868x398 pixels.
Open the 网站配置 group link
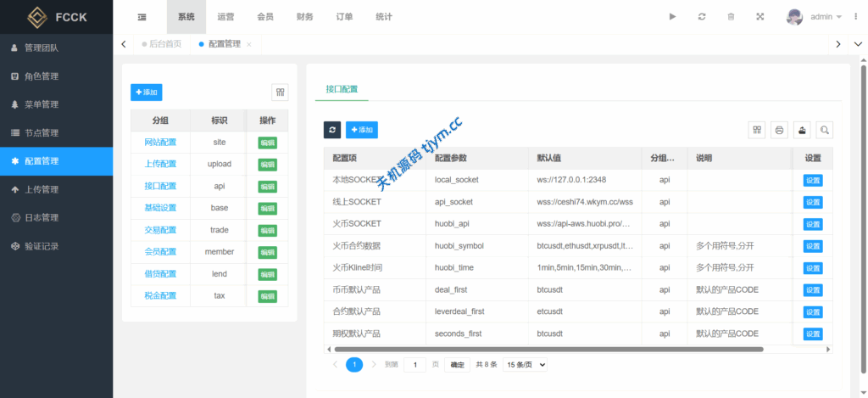(x=160, y=143)
